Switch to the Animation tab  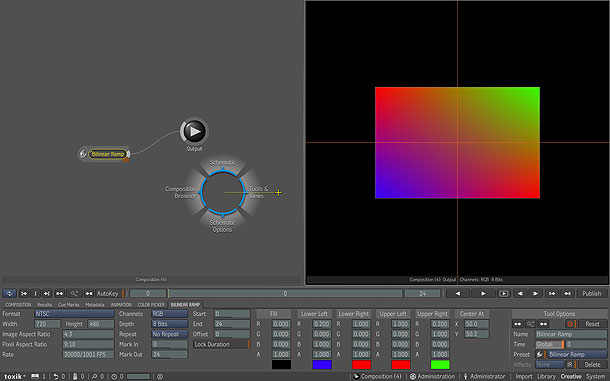(x=121, y=305)
